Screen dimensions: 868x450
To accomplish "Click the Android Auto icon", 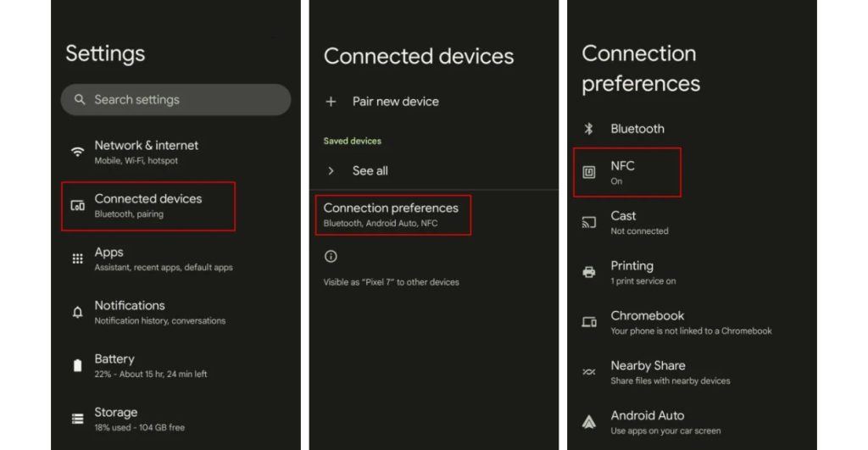I will [x=589, y=422].
